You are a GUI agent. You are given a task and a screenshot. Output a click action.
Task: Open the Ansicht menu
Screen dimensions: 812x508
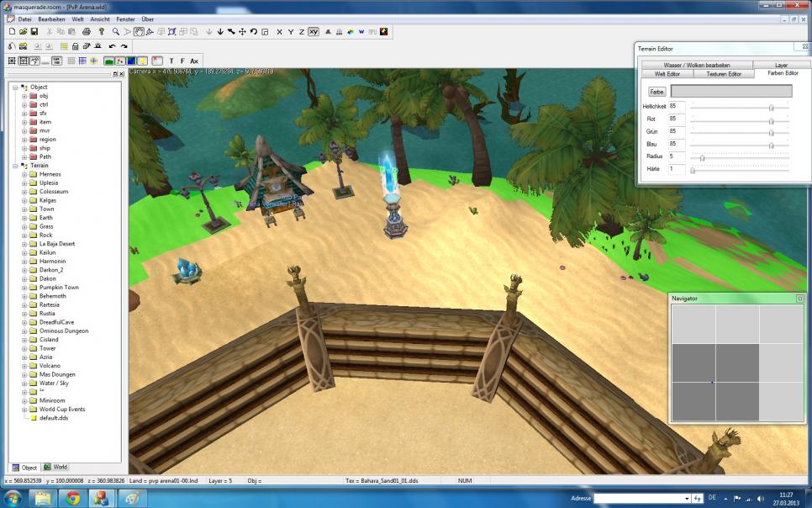(x=99, y=19)
